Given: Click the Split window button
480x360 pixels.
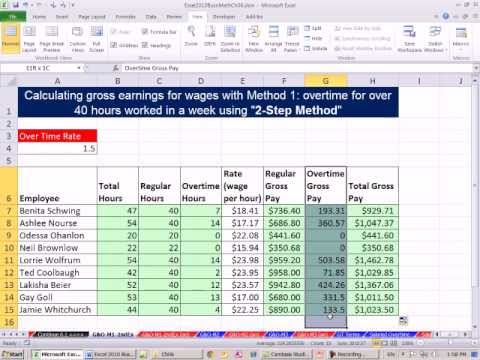Looking at the screenshot, I should pyautogui.click(x=313, y=28).
